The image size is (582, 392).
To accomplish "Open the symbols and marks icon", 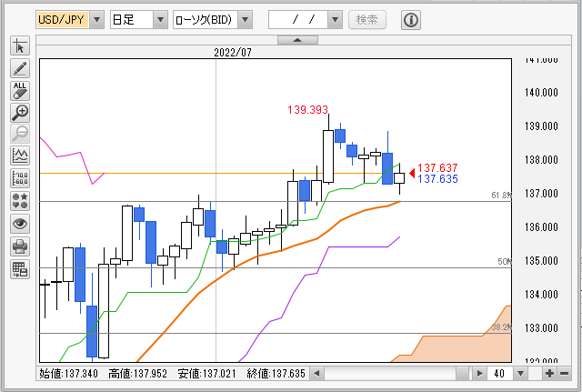I will [20, 201].
